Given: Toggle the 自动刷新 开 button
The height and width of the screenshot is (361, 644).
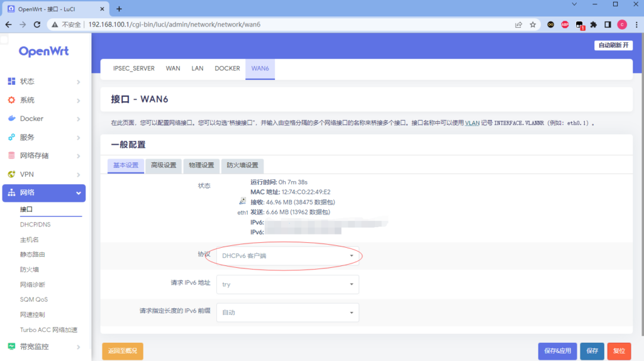Looking at the screenshot, I should 613,45.
